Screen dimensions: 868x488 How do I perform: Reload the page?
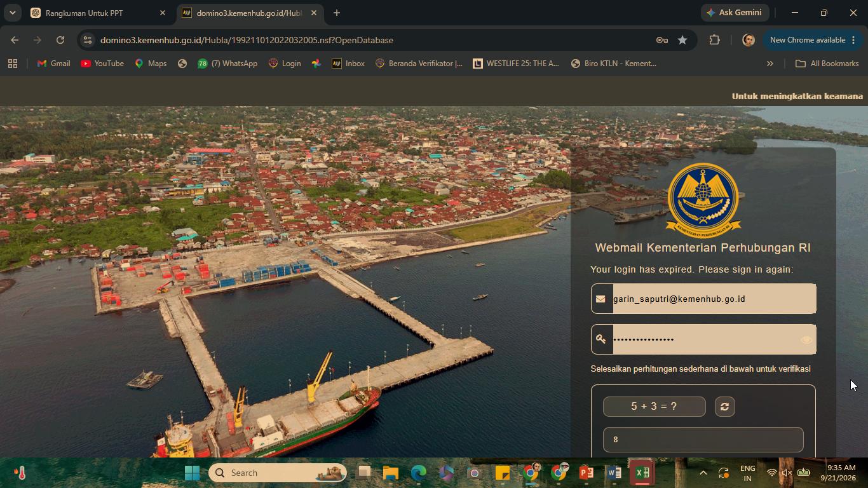point(60,40)
